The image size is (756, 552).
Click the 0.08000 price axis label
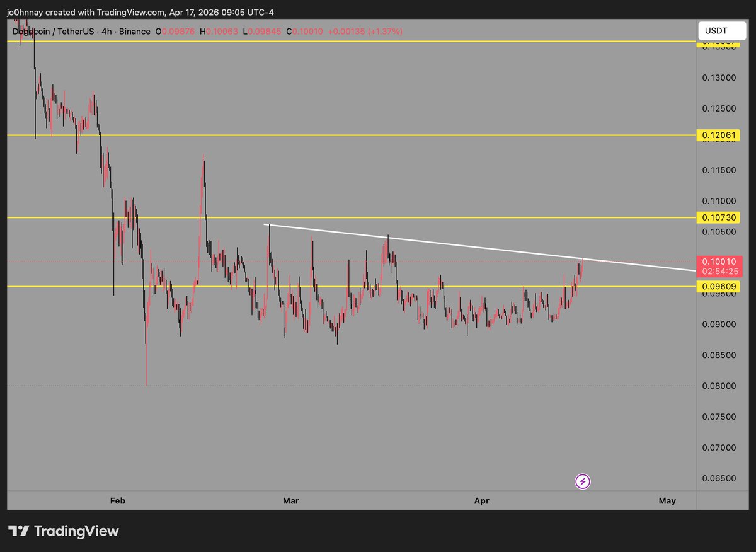tap(720, 386)
